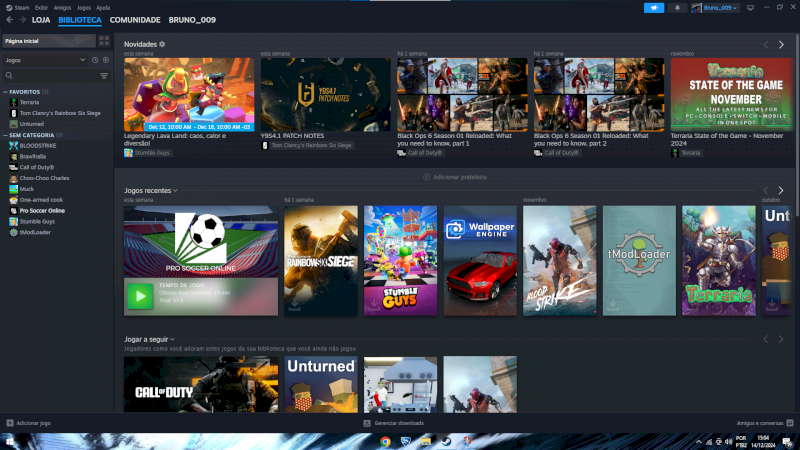Switch to collections grid view icon
This screenshot has height=450, width=800.
104,41
